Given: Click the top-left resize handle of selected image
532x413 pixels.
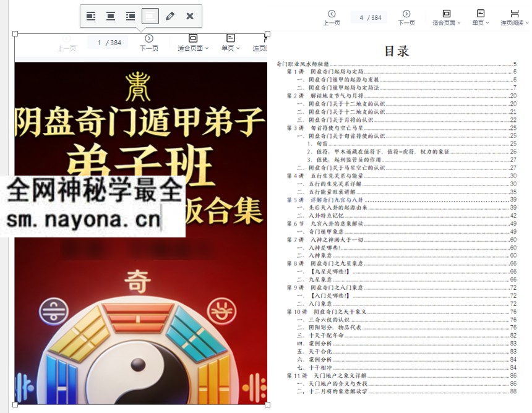Looking at the screenshot, I should (x=15, y=33).
